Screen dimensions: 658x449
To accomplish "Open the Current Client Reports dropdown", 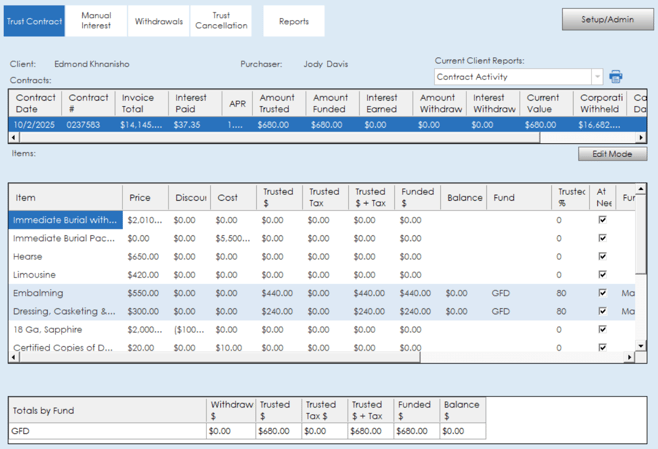I will [x=597, y=77].
